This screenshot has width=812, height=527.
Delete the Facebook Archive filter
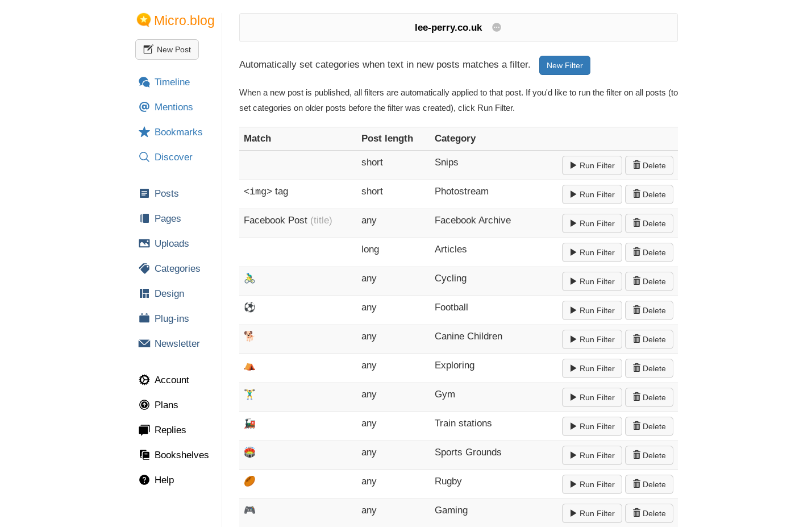[x=649, y=223]
